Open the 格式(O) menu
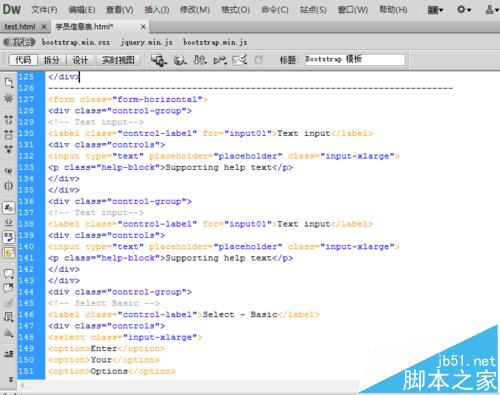 click(x=235, y=10)
